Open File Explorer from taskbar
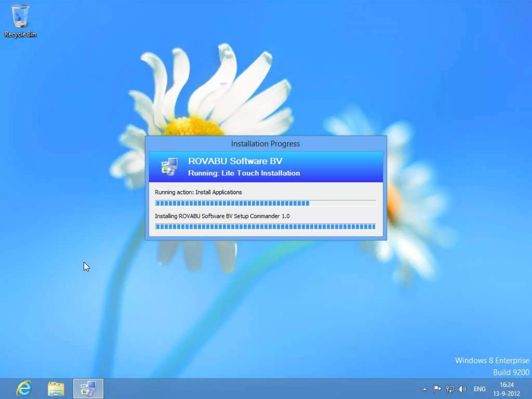This screenshot has height=399, width=532. pyautogui.click(x=56, y=389)
